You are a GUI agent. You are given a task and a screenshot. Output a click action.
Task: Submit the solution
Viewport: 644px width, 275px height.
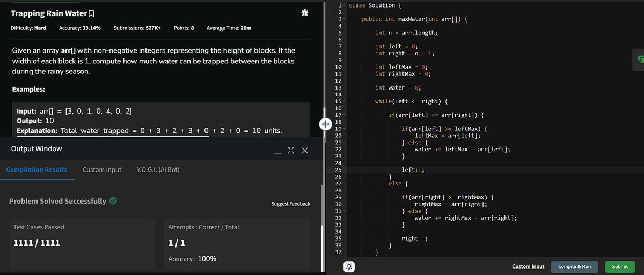coord(620,266)
